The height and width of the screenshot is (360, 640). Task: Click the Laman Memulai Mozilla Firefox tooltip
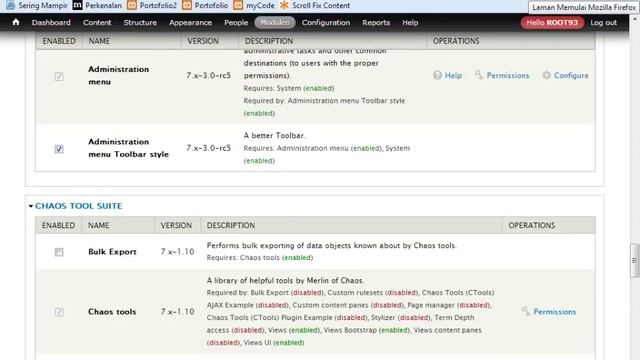click(x=584, y=7)
